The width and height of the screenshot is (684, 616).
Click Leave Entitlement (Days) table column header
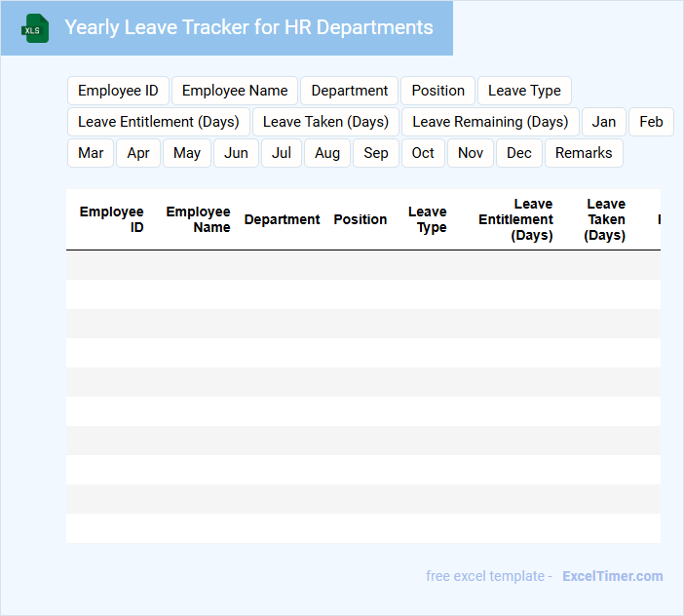point(515,219)
